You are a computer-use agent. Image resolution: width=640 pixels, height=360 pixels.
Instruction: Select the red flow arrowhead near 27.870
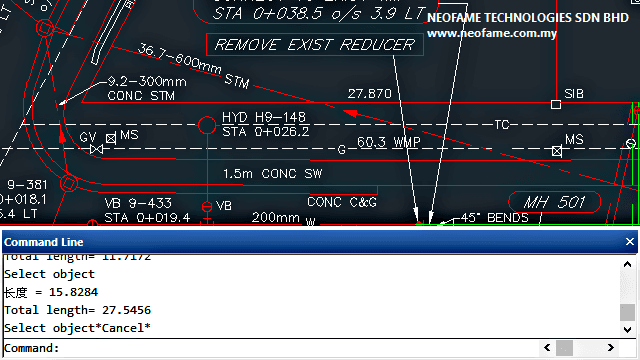coord(350,113)
